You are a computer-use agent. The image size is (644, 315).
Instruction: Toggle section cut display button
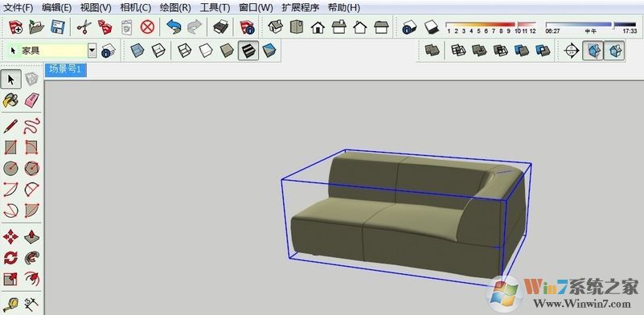(x=614, y=51)
